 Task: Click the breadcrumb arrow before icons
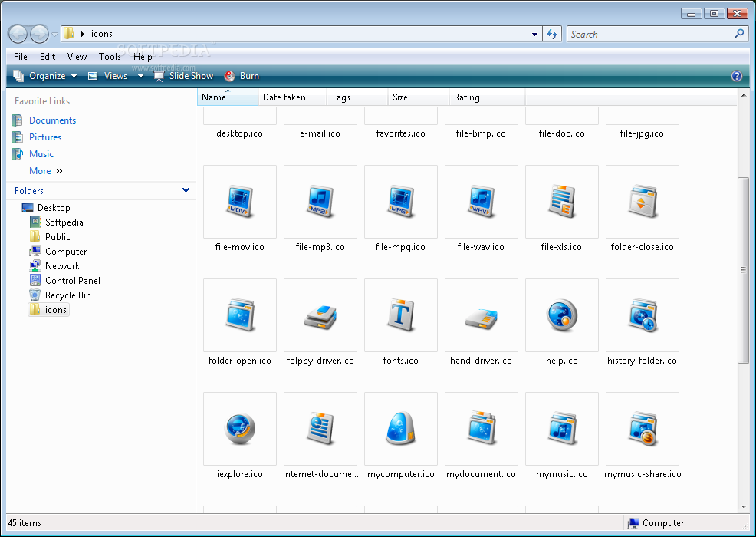pyautogui.click(x=83, y=34)
